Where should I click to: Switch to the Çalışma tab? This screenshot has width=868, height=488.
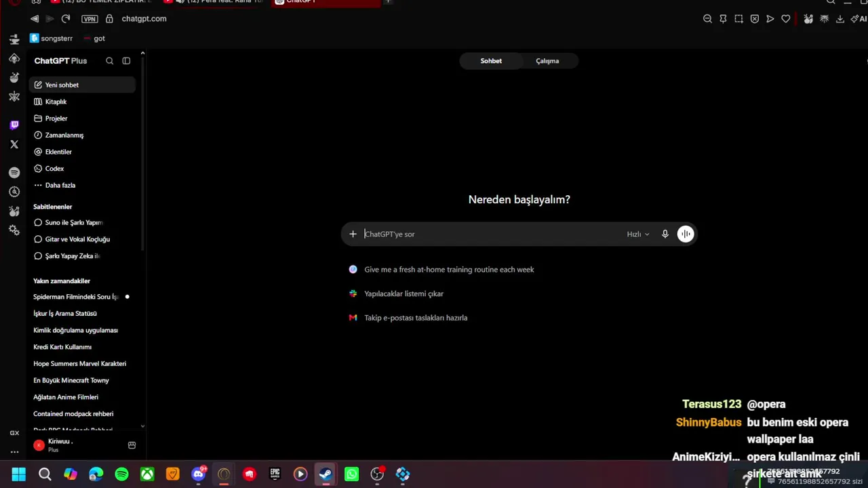click(547, 61)
